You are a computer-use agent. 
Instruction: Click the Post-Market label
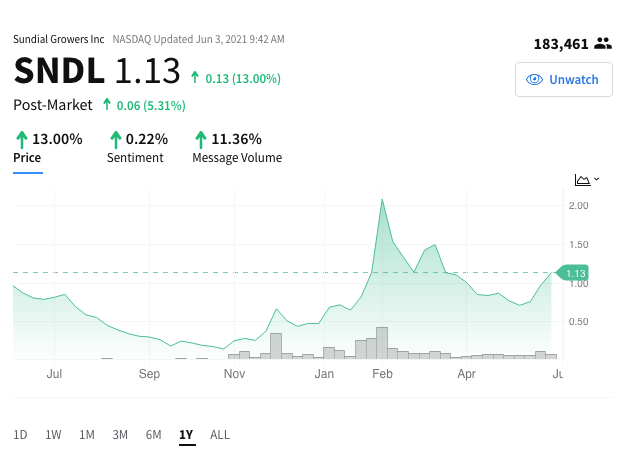53,105
